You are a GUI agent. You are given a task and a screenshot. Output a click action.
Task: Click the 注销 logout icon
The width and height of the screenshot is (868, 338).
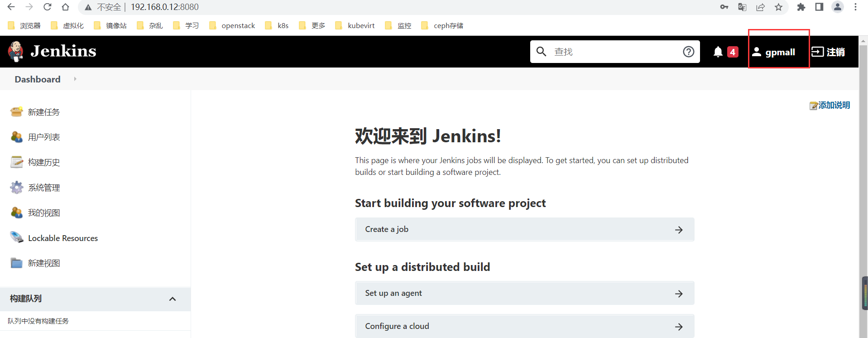pos(817,52)
